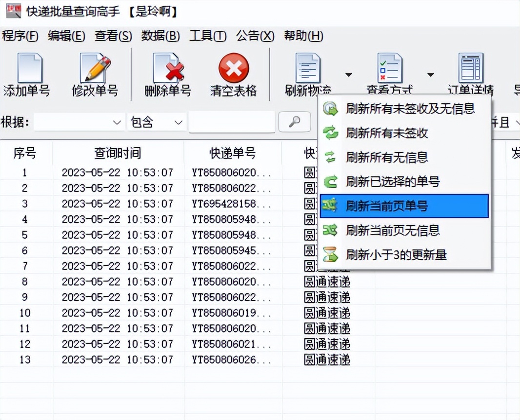Click the magnifier search icon
Screen dimensions: 520x420
point(295,122)
